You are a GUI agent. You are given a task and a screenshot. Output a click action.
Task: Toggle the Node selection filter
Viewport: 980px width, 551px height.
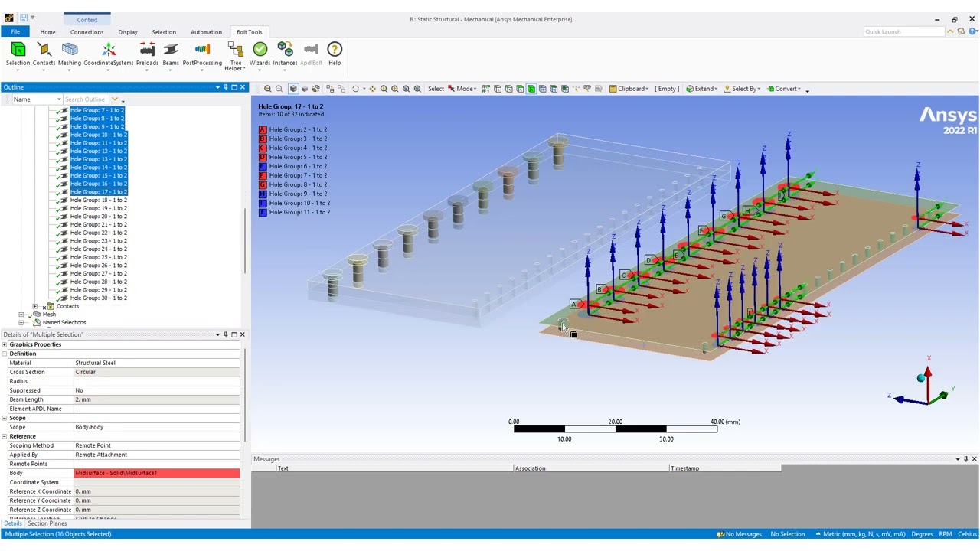542,89
